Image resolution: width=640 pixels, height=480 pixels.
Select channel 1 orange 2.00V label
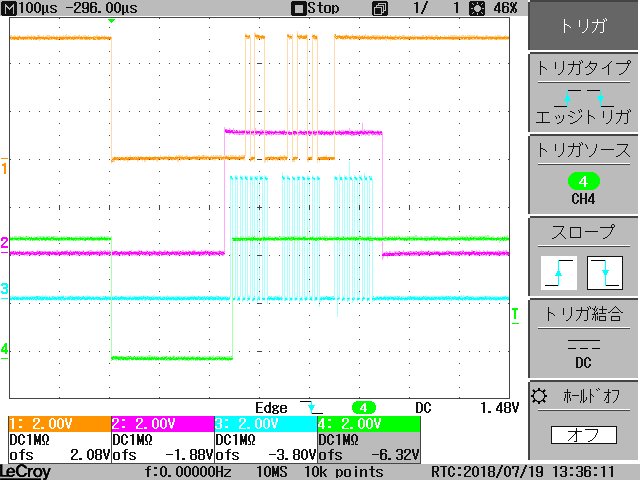(60, 424)
